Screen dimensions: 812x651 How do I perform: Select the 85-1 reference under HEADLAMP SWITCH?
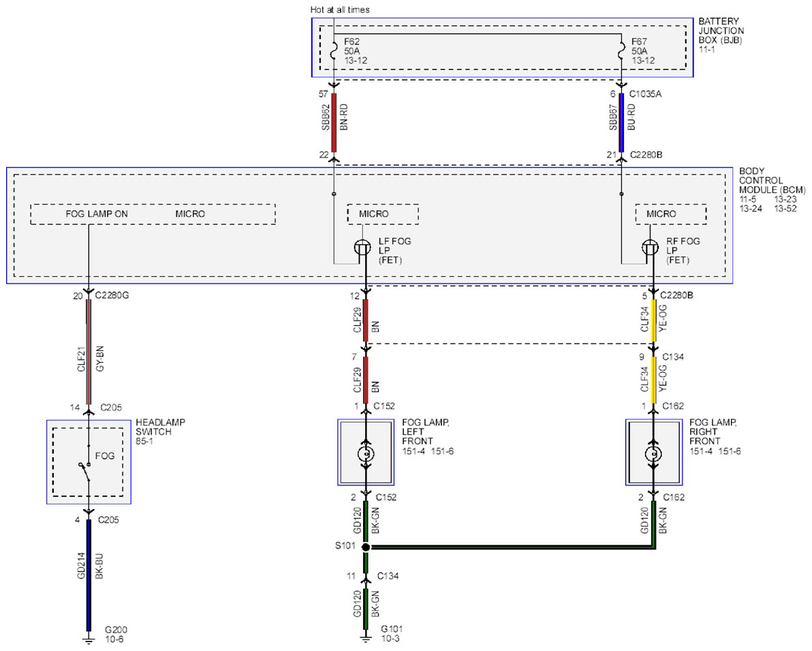pyautogui.click(x=144, y=441)
